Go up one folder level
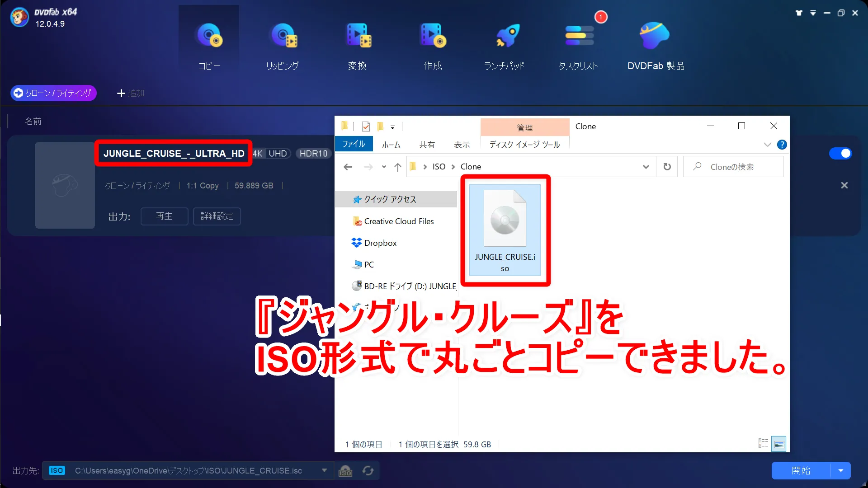The image size is (868, 488). point(398,167)
